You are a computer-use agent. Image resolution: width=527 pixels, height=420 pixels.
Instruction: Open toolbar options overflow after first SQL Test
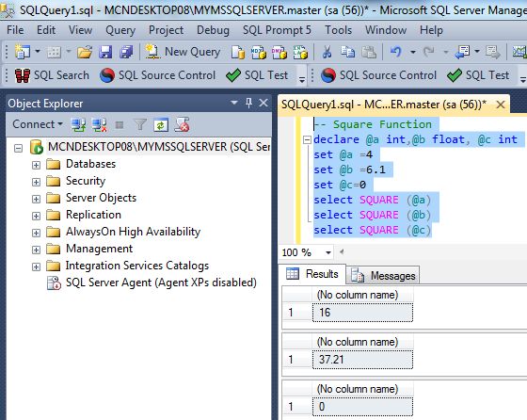[302, 79]
